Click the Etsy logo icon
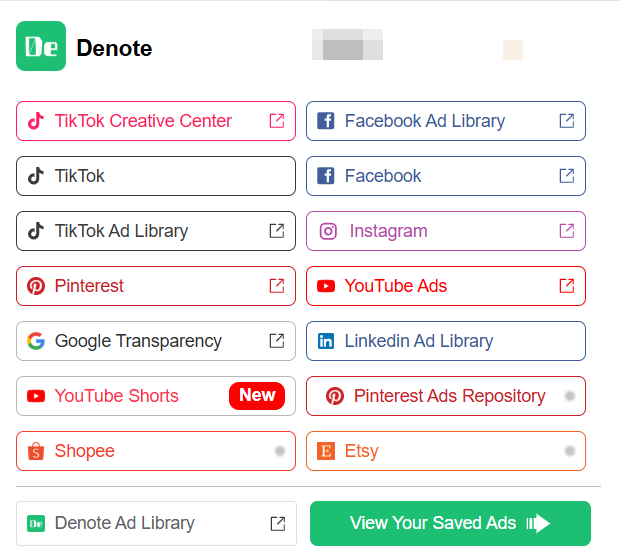The width and height of the screenshot is (620, 559). pyautogui.click(x=326, y=451)
